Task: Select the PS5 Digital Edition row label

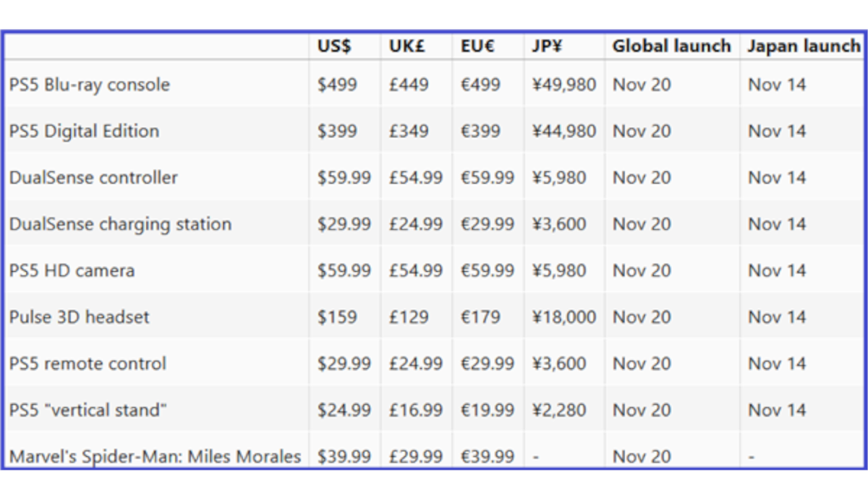Action: click(84, 131)
